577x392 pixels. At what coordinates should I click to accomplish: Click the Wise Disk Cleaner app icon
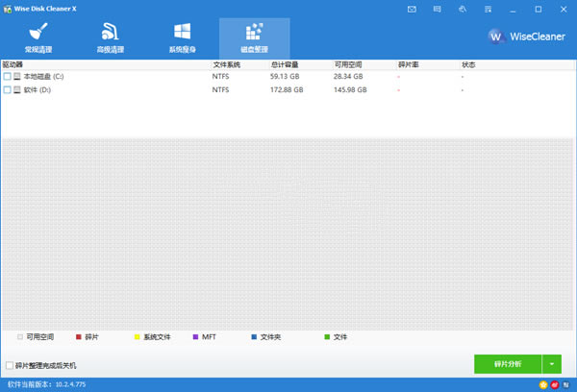coord(8,9)
